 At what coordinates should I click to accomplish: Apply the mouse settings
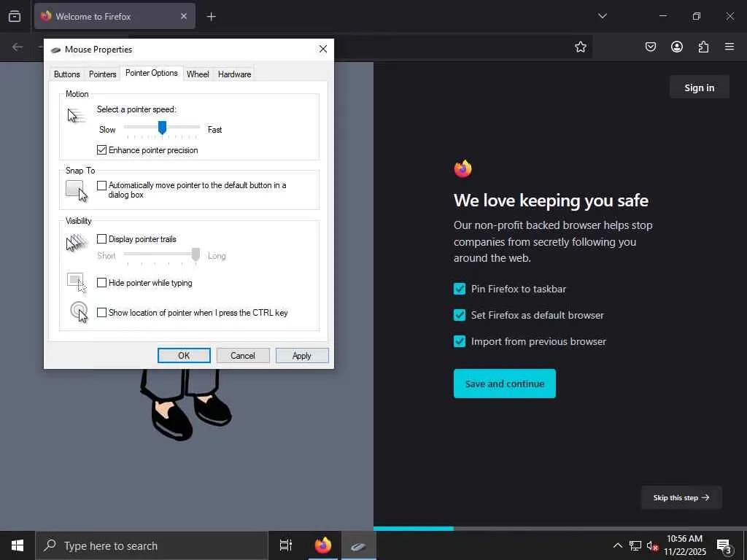(x=302, y=355)
